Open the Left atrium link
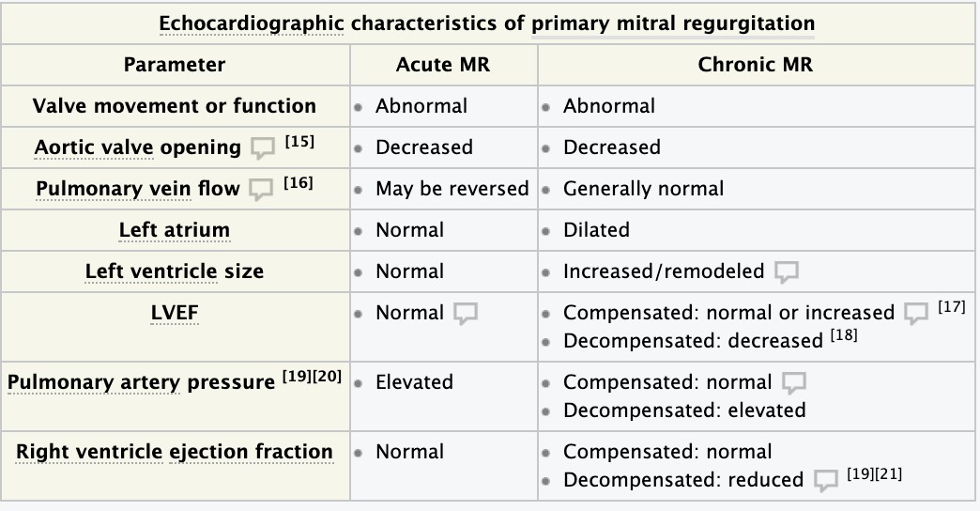Screen dimensions: 980x511 pyautogui.click(x=174, y=230)
